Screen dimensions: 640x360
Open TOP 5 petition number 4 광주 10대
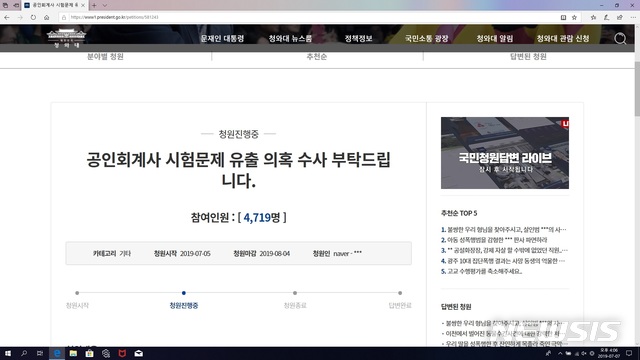(503, 261)
